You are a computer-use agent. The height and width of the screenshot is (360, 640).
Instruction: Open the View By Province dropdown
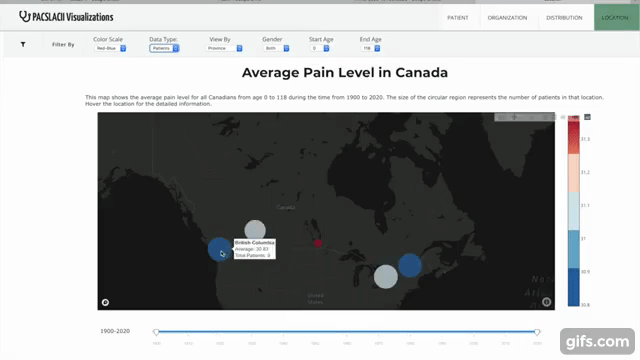coord(224,48)
